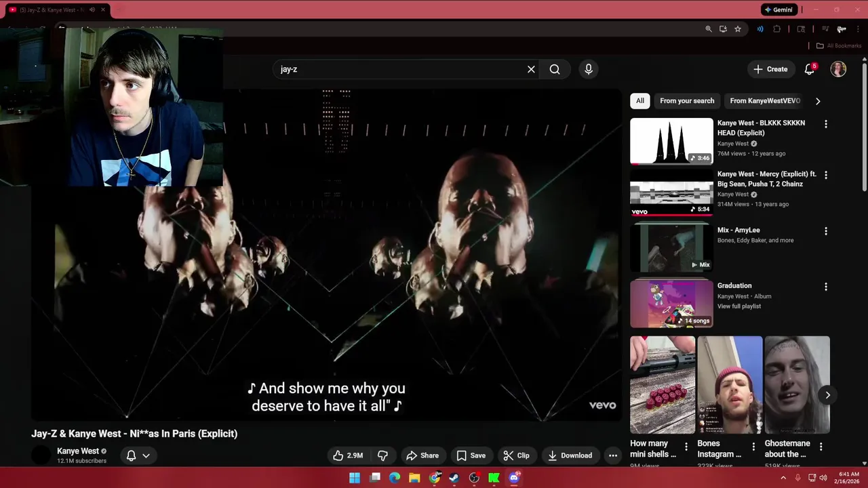Screen dimensions: 868x488
Task: Click the install app icon in address bar
Action: tap(723, 29)
